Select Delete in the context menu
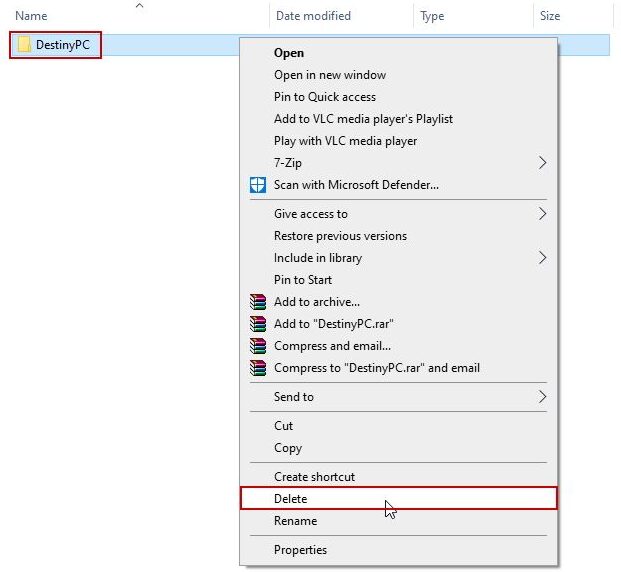621x572 pixels. pos(398,498)
